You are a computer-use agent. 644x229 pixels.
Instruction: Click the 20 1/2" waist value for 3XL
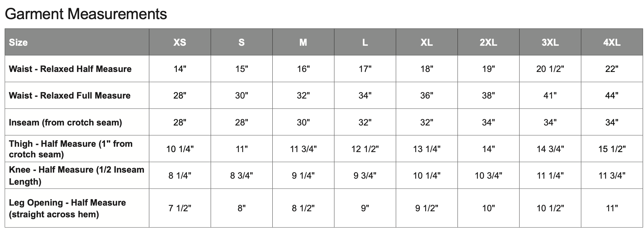[x=550, y=69]
